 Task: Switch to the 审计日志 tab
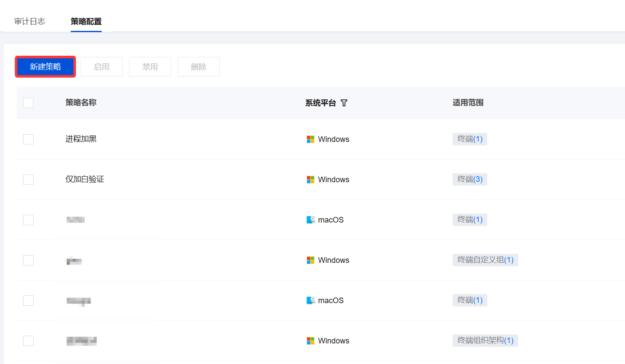pos(30,21)
